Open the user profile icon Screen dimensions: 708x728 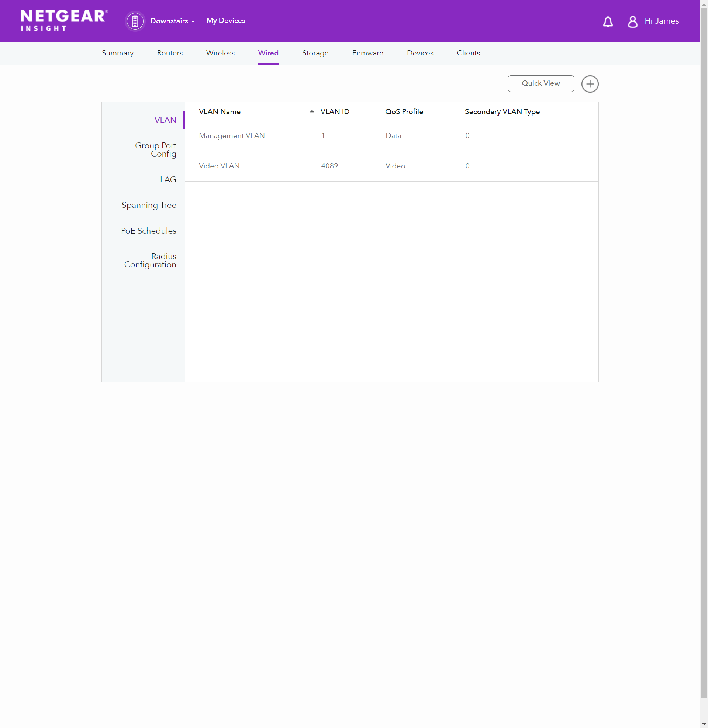point(632,21)
